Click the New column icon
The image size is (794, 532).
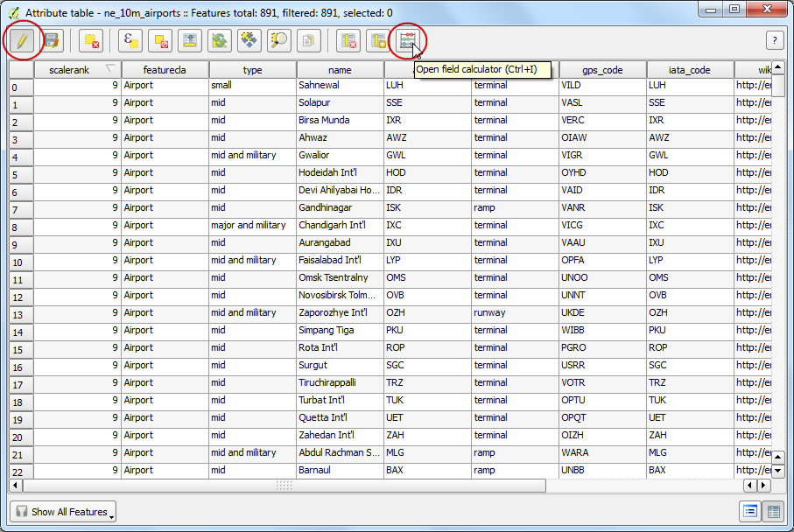[x=378, y=40]
